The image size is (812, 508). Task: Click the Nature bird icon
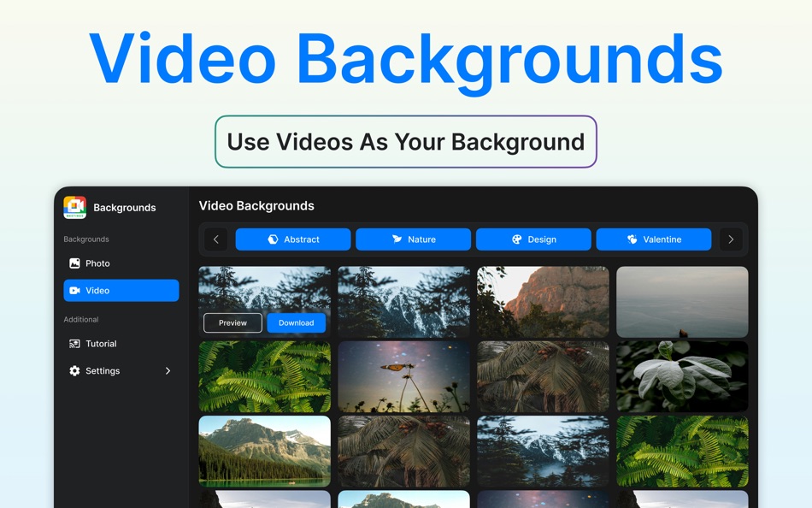pos(397,239)
